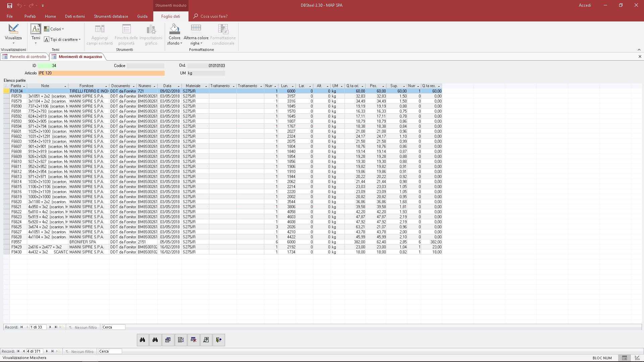The width and height of the screenshot is (644, 362).
Task: Switch to Pannello di controllo document tab
Action: pyautogui.click(x=24, y=57)
